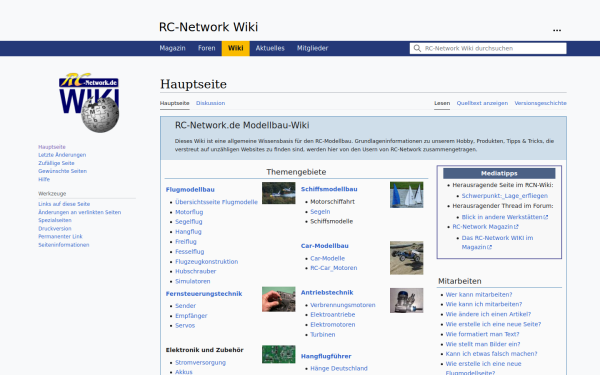Image resolution: width=600 pixels, height=375 pixels.
Task: Open the Freiflug link
Action: coord(186,241)
